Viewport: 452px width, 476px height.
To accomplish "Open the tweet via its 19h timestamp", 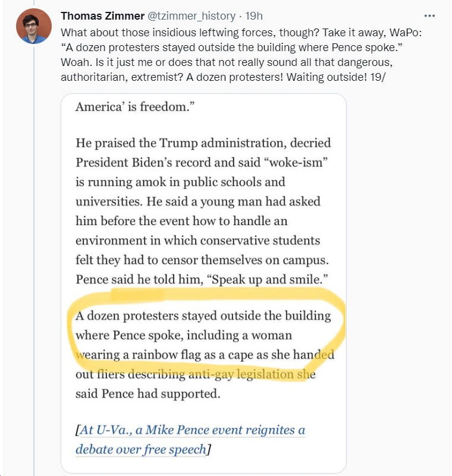I will pos(253,16).
